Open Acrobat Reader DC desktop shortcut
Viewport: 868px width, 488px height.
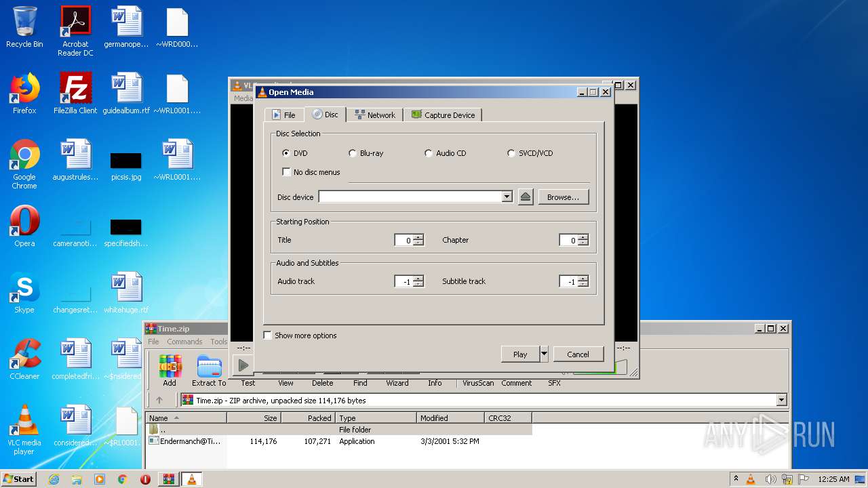click(75, 31)
